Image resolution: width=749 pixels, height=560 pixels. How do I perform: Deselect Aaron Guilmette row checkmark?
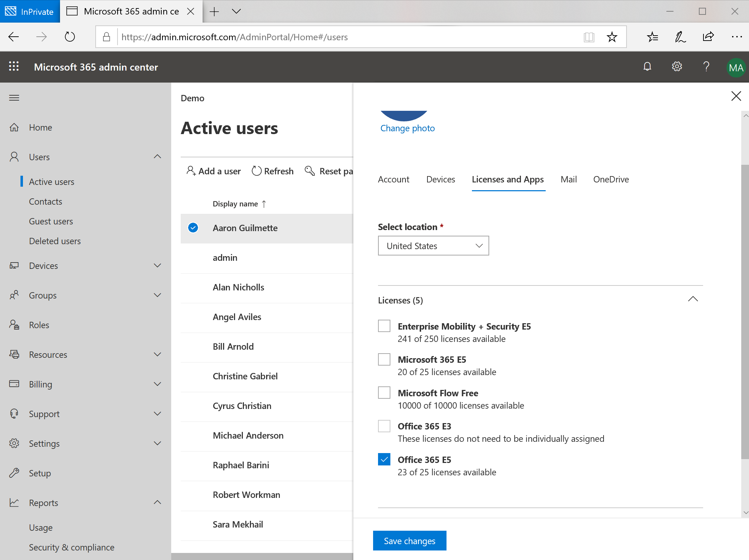pos(193,228)
